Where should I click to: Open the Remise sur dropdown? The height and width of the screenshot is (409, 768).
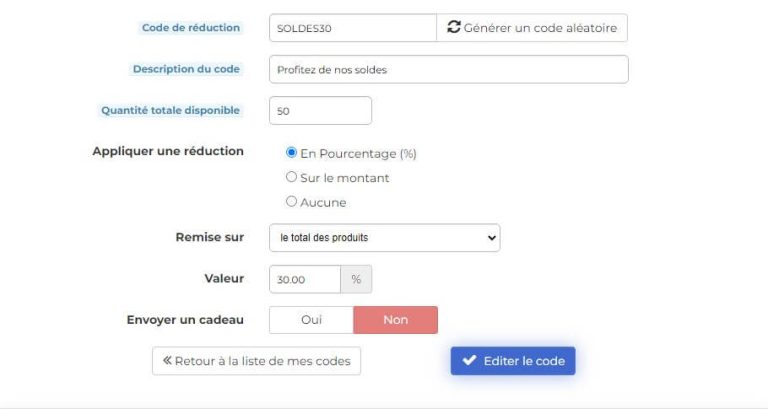(x=384, y=238)
